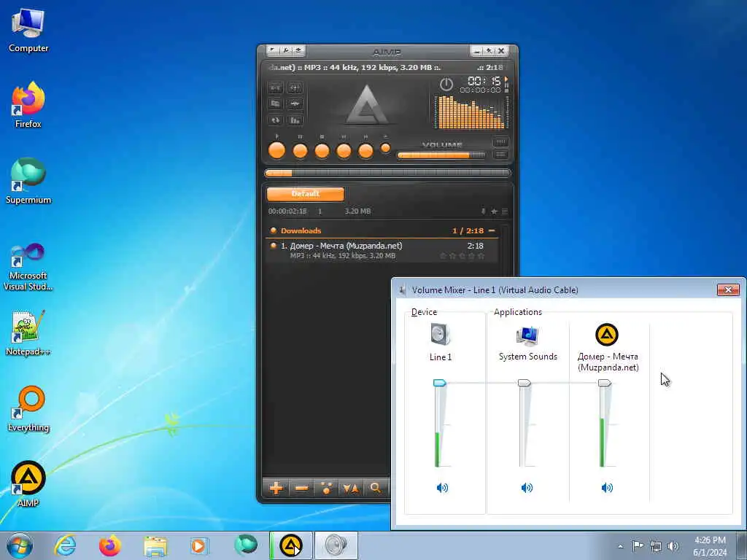Click the small eject/open files button in AIMP
The width and height of the screenshot is (747, 560).
(x=385, y=148)
